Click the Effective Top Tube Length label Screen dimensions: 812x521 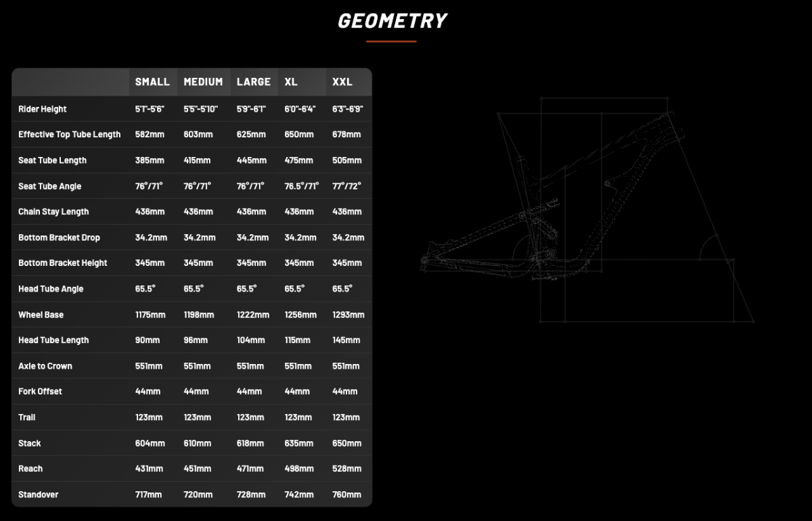[70, 135]
